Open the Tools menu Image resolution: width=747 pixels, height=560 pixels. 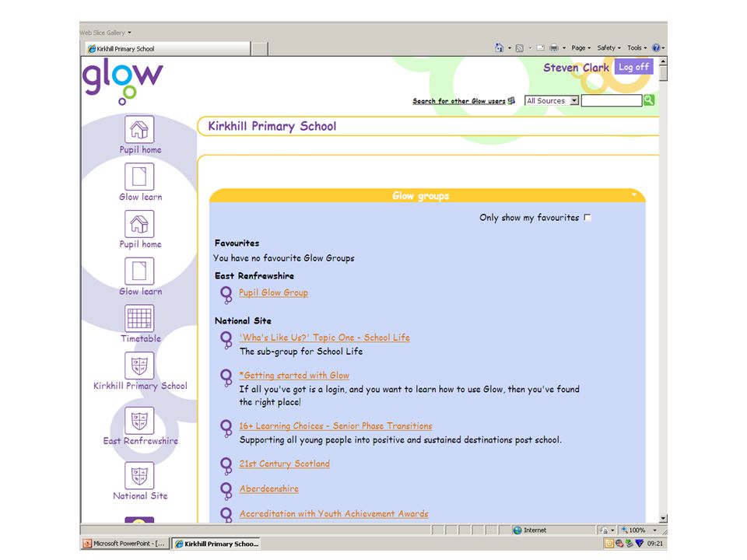[637, 47]
